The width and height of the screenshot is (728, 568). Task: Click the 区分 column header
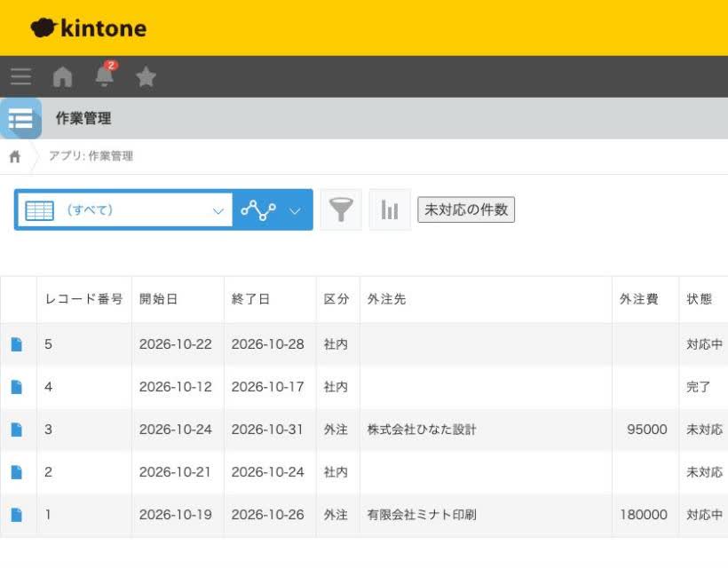pyautogui.click(x=336, y=299)
